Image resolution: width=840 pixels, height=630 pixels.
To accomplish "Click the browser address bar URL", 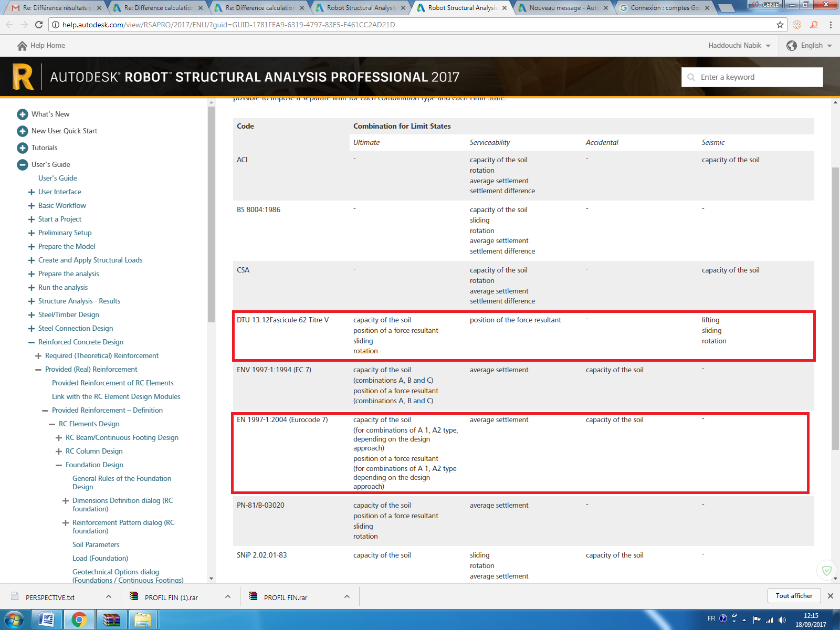I will tap(228, 25).
